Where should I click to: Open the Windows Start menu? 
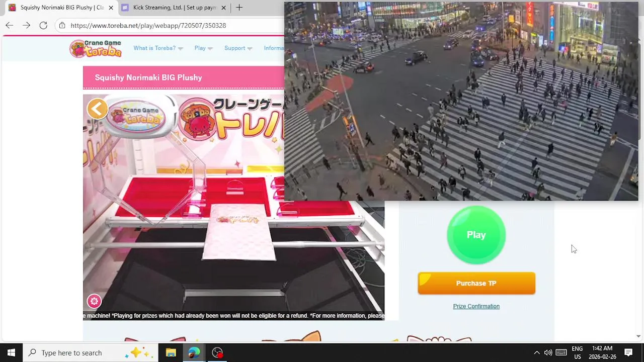click(x=11, y=352)
